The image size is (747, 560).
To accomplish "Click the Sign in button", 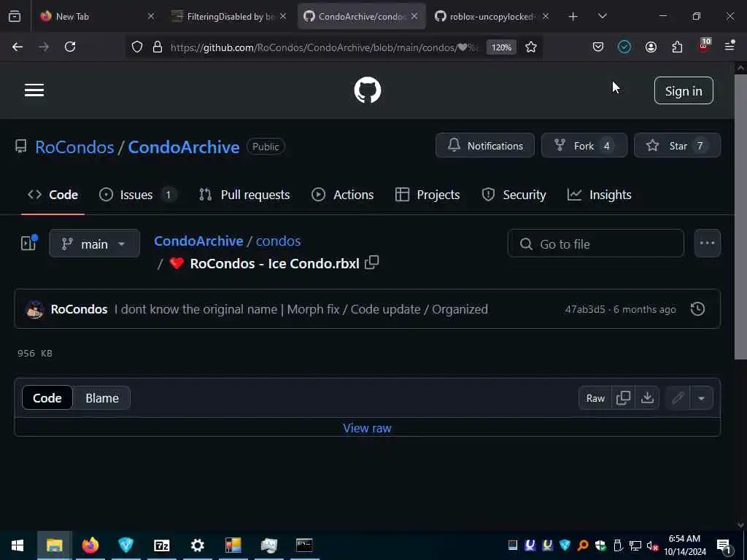I will pyautogui.click(x=683, y=90).
